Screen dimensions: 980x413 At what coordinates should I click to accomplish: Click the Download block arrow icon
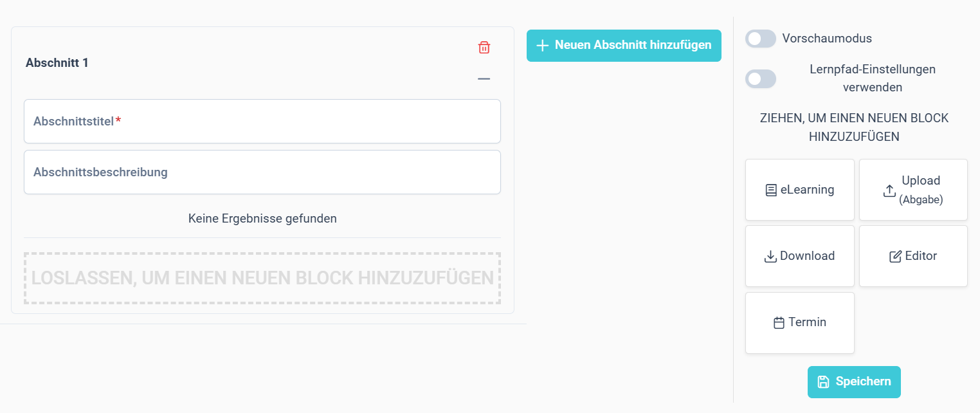pyautogui.click(x=770, y=257)
